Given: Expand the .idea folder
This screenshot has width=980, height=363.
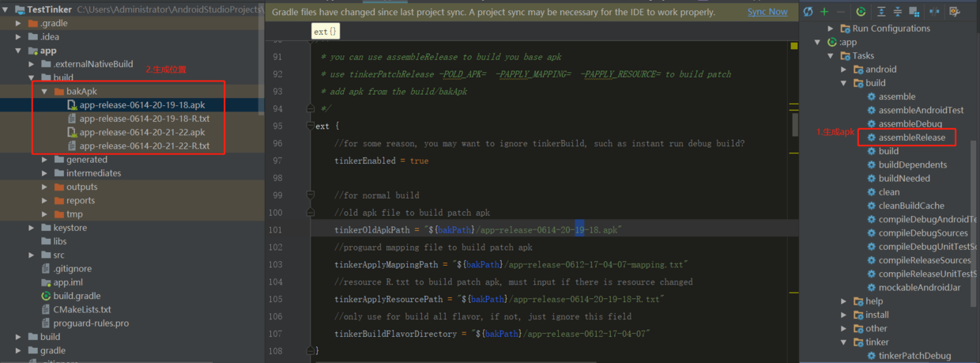Looking at the screenshot, I should [19, 37].
